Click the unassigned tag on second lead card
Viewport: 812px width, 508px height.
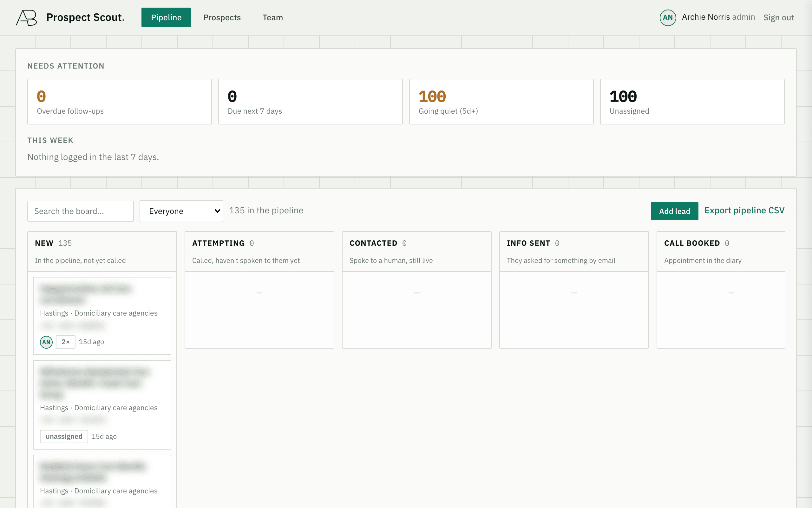tap(64, 437)
